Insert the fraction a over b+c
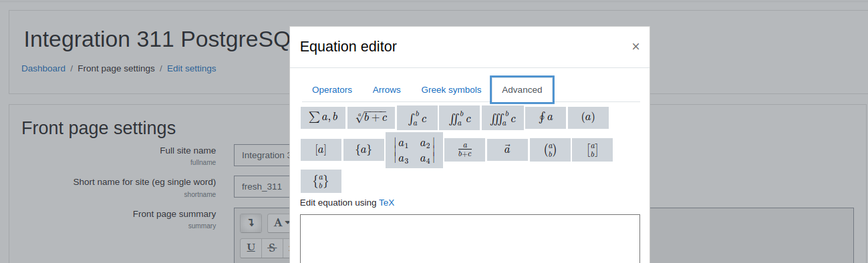Image resolution: width=868 pixels, height=263 pixels. click(464, 150)
